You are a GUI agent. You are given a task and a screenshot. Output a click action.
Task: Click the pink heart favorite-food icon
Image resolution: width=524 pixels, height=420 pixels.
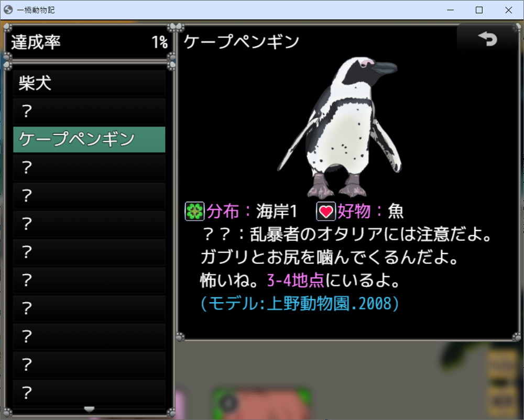pyautogui.click(x=326, y=212)
